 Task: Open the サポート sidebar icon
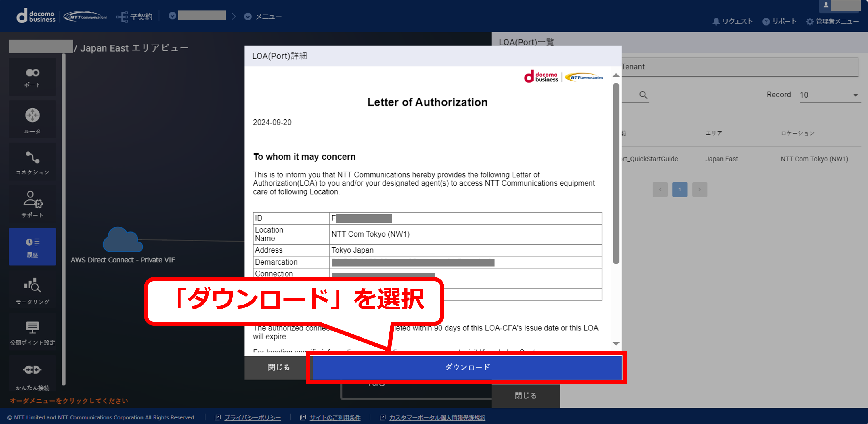pyautogui.click(x=32, y=204)
